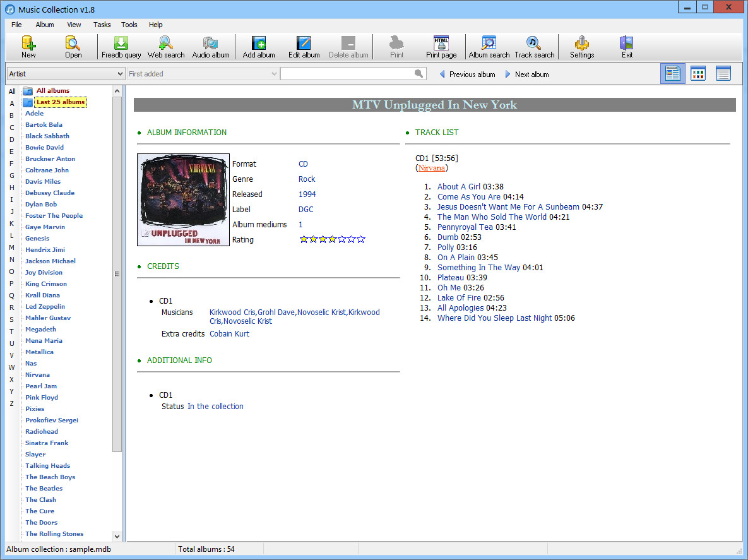This screenshot has height=560, width=748.
Task: Open the Album menu
Action: (45, 25)
